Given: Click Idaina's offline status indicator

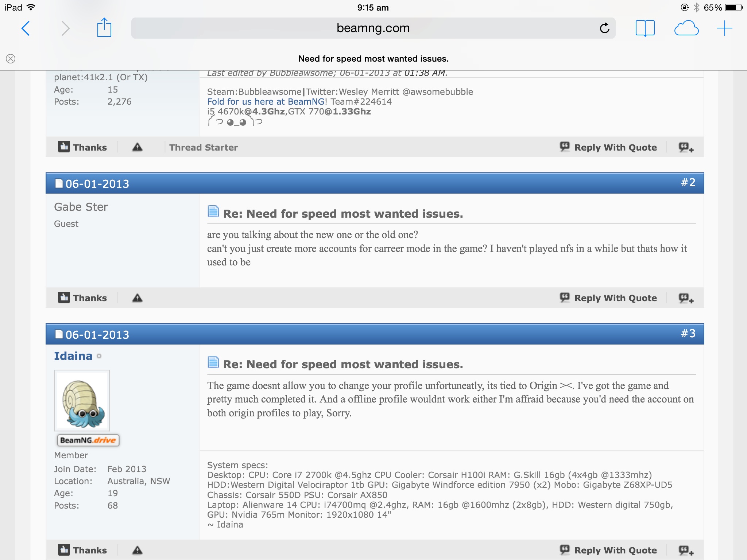Looking at the screenshot, I should (x=99, y=356).
